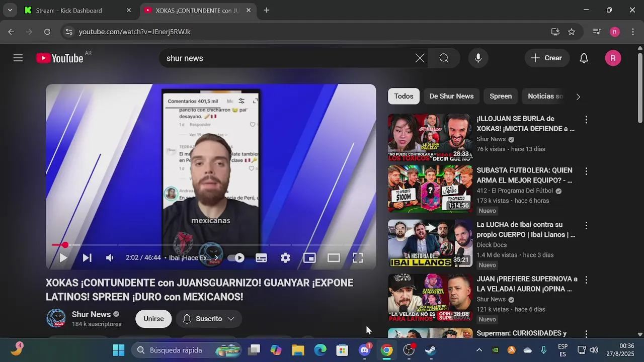Open options for ILLOJUAN SE BURLA video
Image resolution: width=644 pixels, height=362 pixels.
(586, 120)
